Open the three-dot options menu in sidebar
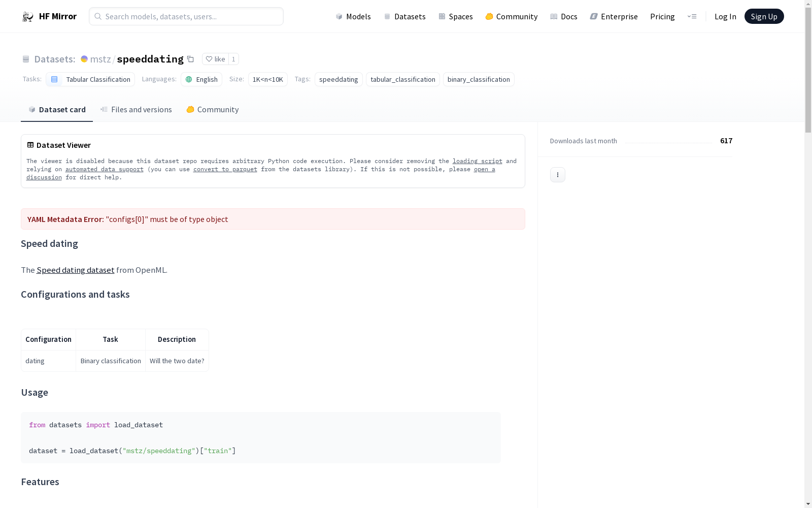Image resolution: width=812 pixels, height=508 pixels. 558,175
